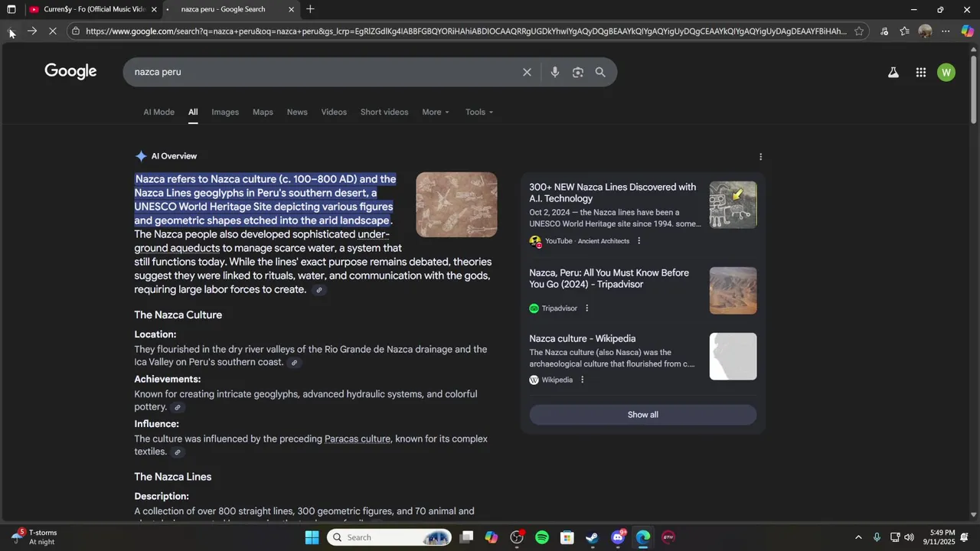Follow the Paracas culture link
The height and width of the screenshot is (551, 980).
click(358, 439)
